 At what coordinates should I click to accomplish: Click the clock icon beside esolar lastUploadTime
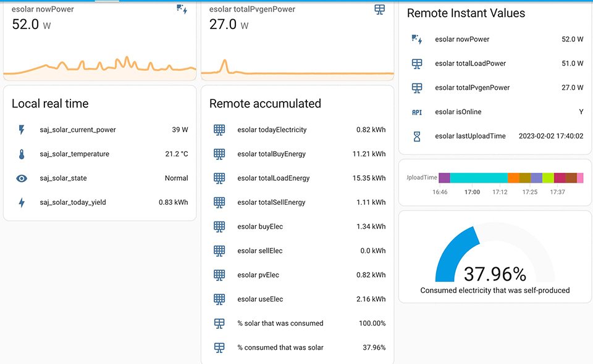point(416,136)
